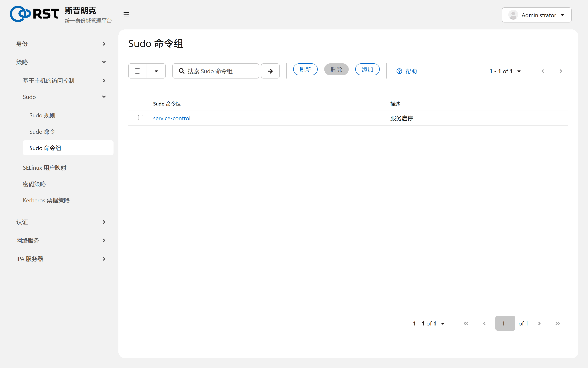Open bulk select dropdown caret
Viewport: 588px width, 368px height.
click(156, 71)
